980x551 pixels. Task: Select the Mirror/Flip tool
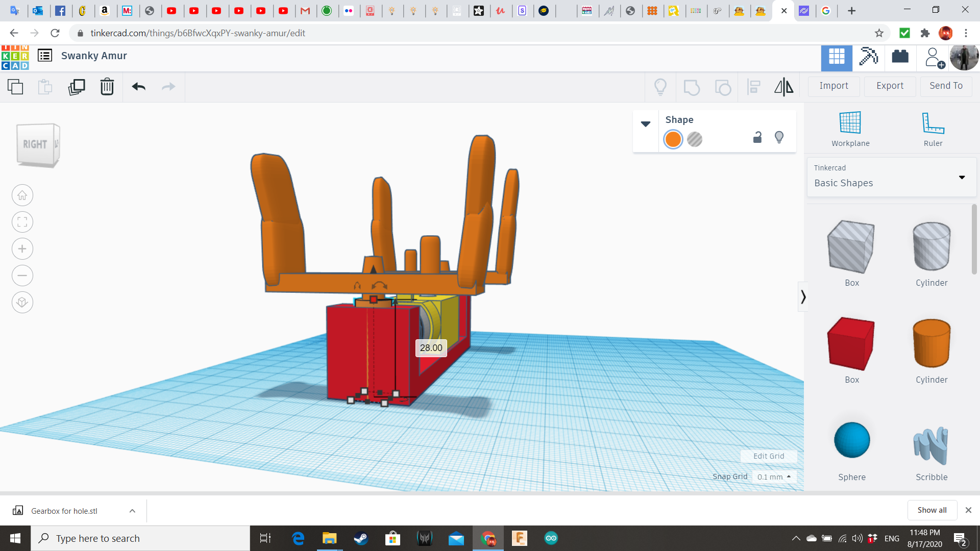coord(783,87)
